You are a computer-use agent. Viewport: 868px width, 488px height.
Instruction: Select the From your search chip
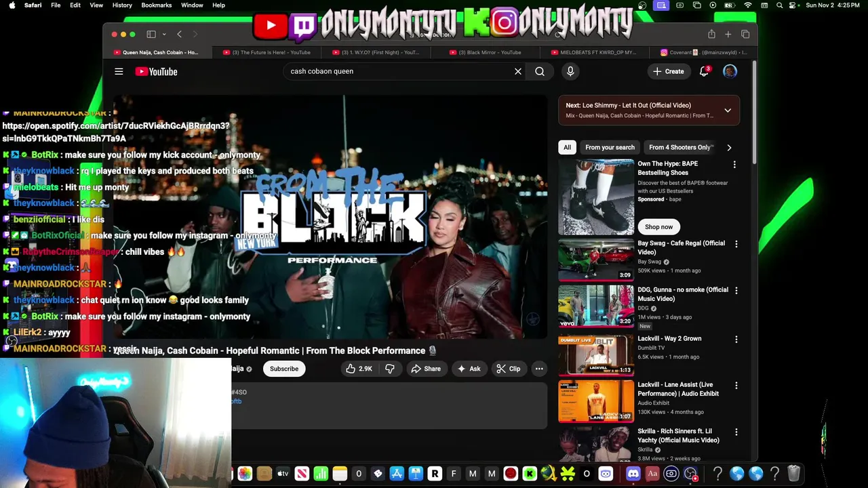(610, 147)
